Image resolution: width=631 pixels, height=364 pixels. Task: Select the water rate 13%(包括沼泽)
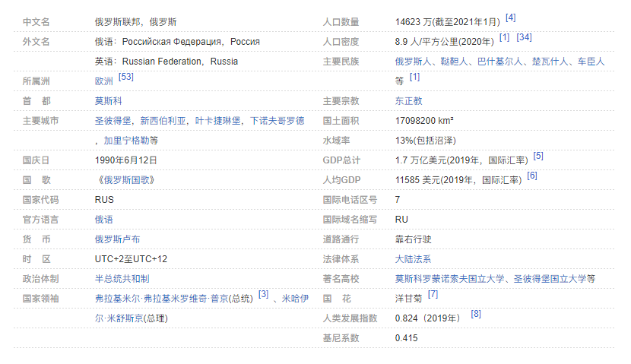click(x=426, y=141)
